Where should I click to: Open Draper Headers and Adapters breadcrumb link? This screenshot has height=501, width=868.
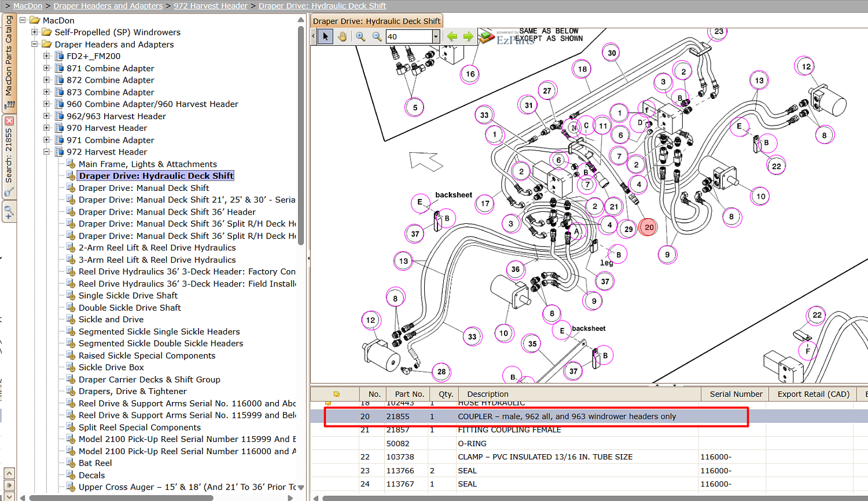(x=108, y=6)
